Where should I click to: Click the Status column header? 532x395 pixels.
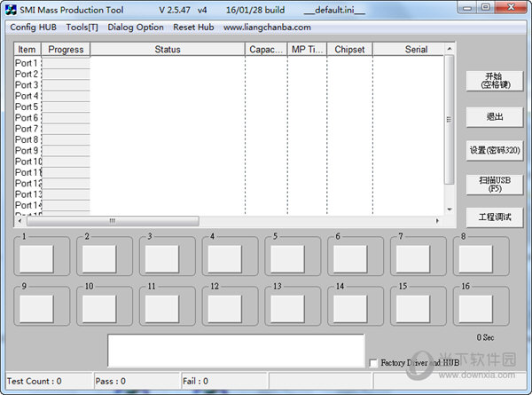tap(168, 49)
